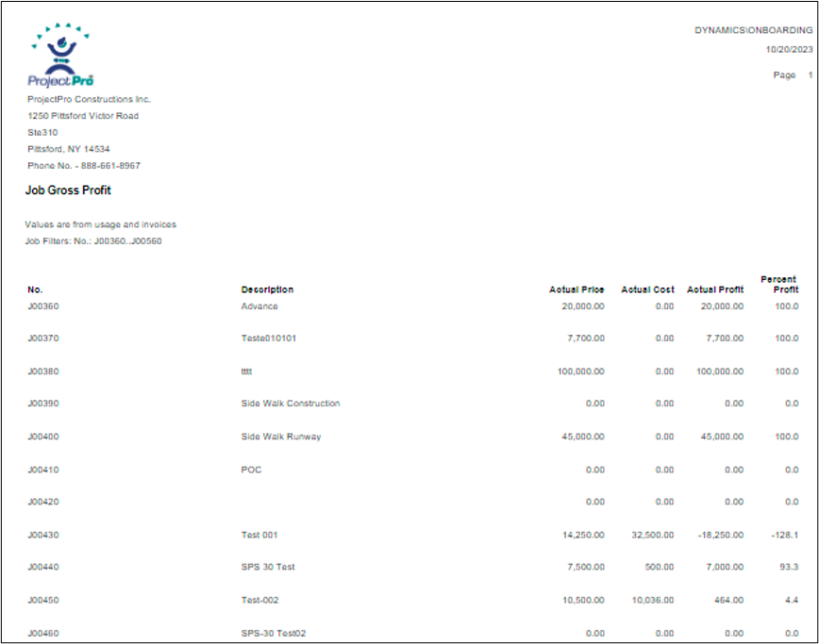Click the company phone number line
The height and width of the screenshot is (644, 819).
[x=84, y=166]
